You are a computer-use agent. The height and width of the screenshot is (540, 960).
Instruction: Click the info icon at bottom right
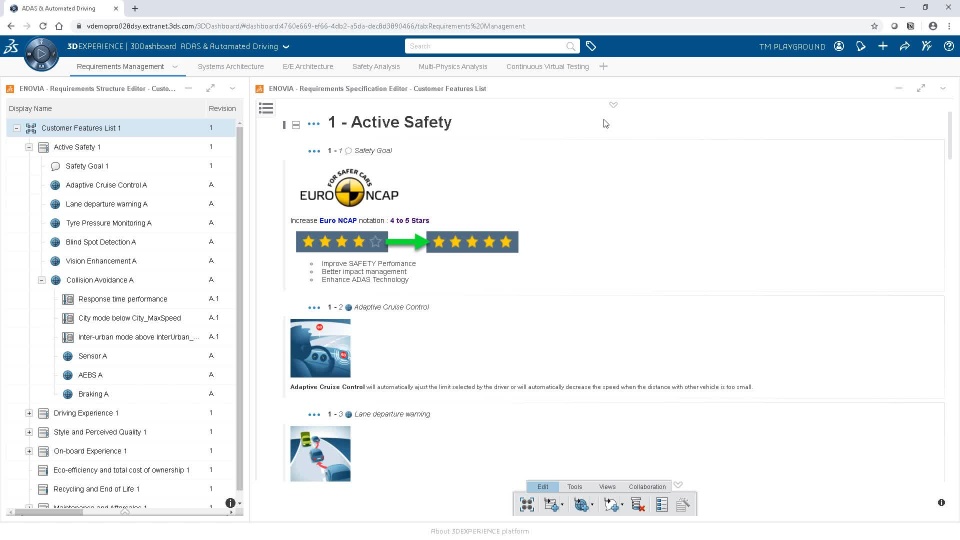tap(941, 503)
